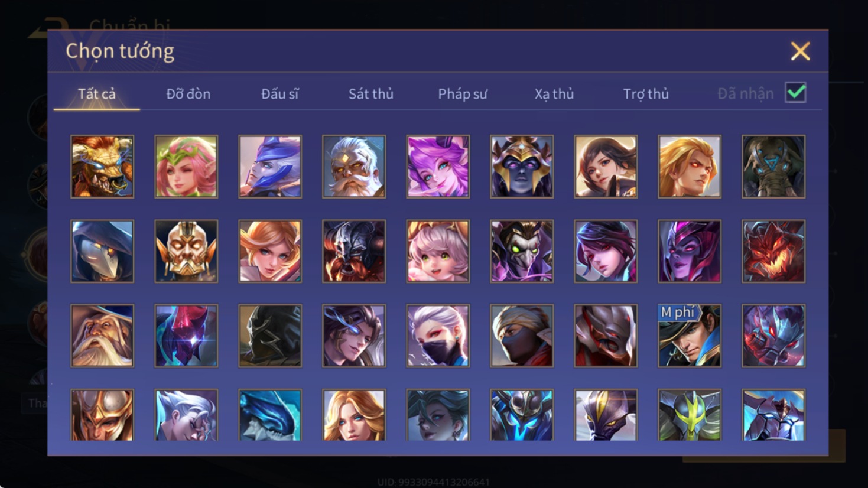Select the orange horned beast hero portrait
The image size is (868, 488).
(x=102, y=167)
